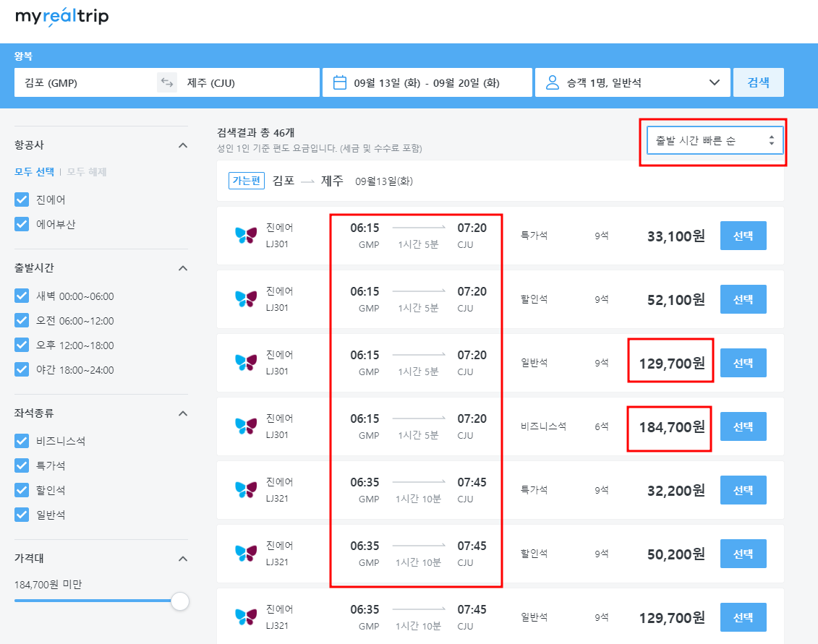Image resolution: width=818 pixels, height=644 pixels.
Task: Click Jin Air logo on 32,200원 flight
Action: coord(246,489)
